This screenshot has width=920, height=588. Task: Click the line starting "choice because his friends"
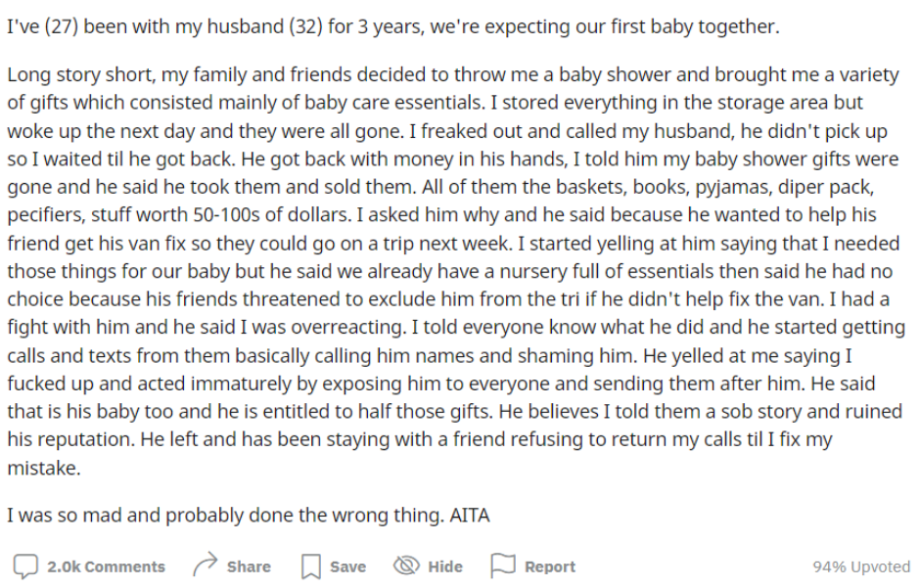(x=448, y=299)
